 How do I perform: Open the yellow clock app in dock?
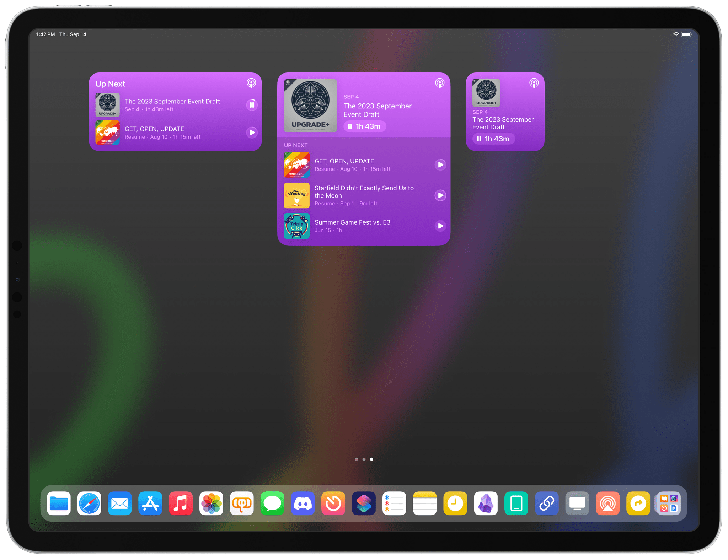455,503
